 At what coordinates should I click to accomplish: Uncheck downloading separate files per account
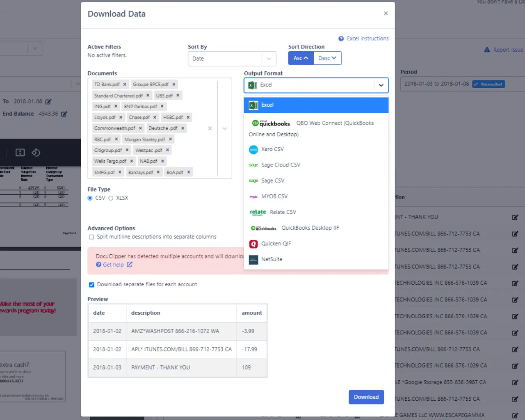point(91,284)
